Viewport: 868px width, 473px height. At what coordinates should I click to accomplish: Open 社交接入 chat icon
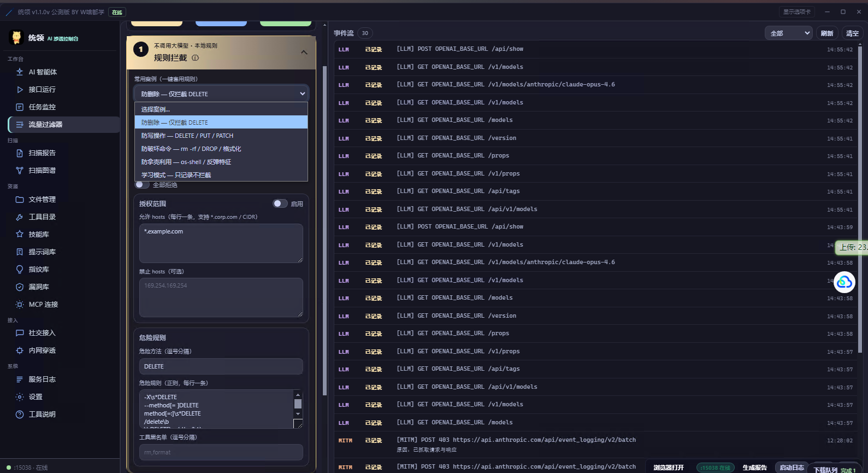pos(20,333)
